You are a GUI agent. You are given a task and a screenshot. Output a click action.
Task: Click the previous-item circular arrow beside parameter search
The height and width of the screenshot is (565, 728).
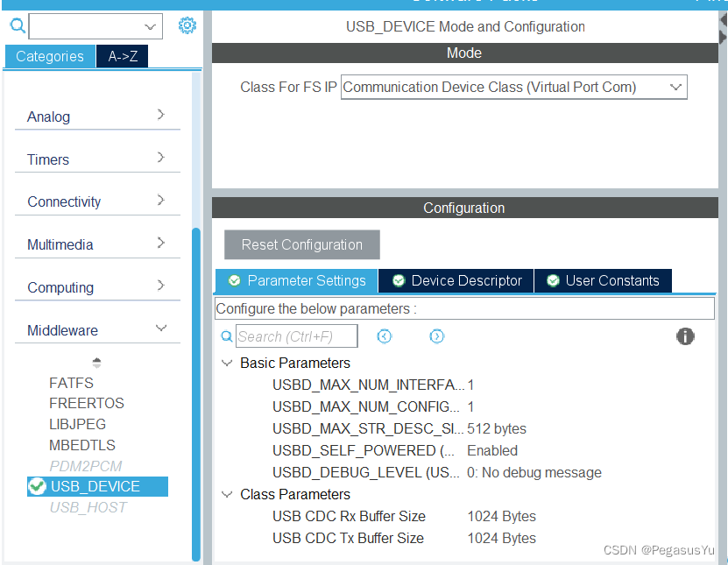tap(385, 335)
